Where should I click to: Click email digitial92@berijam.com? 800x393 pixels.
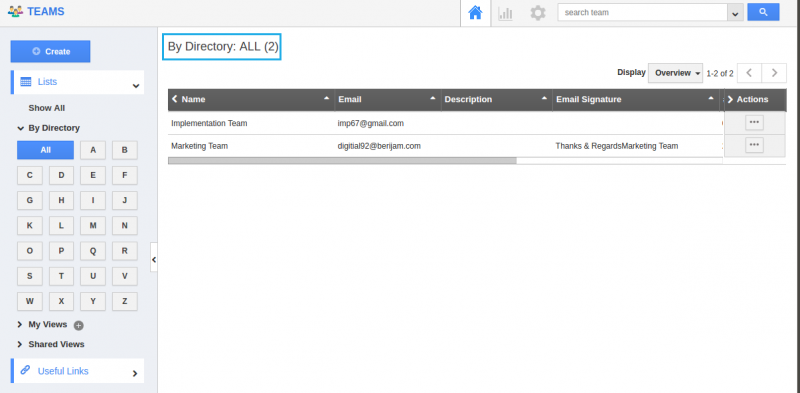[379, 146]
